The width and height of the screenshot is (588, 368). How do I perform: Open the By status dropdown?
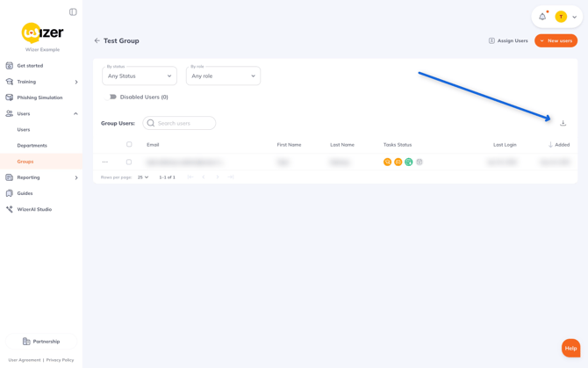coord(140,76)
